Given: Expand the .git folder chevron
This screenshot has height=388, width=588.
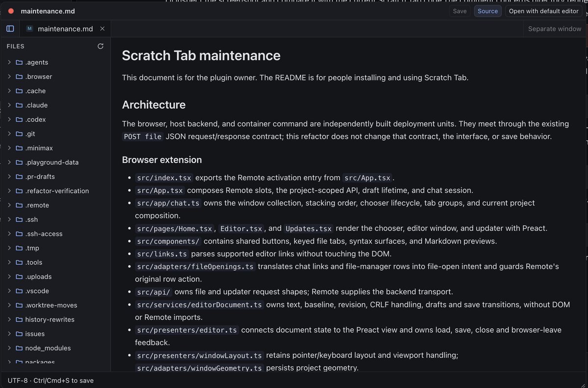Looking at the screenshot, I should (x=9, y=133).
